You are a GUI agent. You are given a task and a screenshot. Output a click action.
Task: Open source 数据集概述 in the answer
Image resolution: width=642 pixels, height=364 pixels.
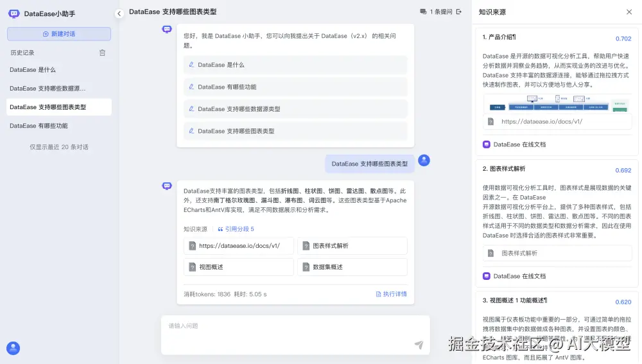[352, 267]
